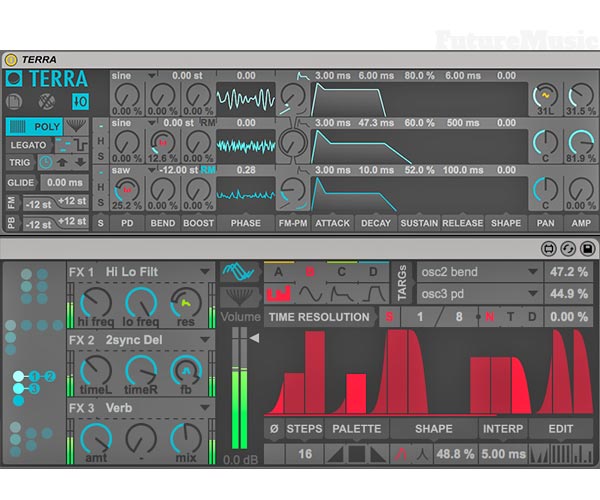Click the phase invert Ø button
Viewport: 600px width, 500px height.
pos(274,429)
